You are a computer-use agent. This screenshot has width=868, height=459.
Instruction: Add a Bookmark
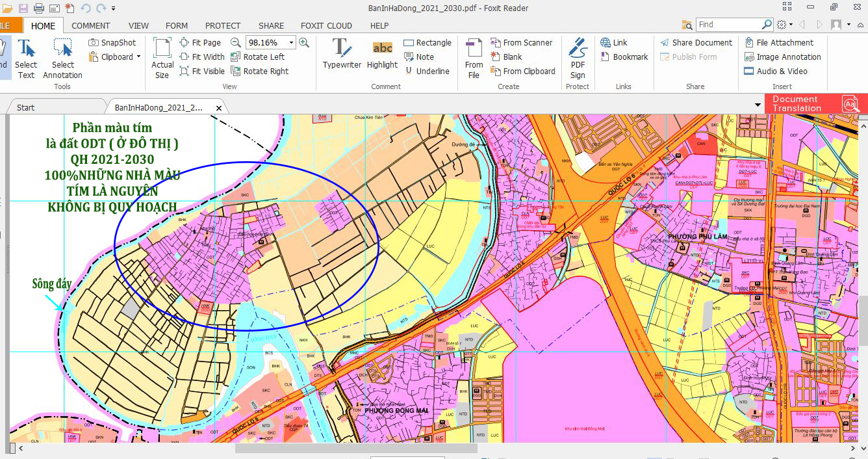624,57
